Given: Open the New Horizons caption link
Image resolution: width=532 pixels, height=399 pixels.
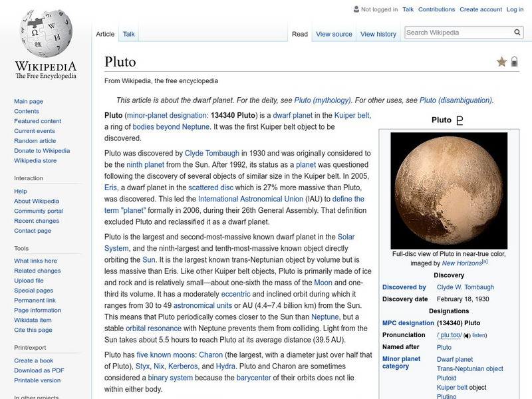Looking at the screenshot, I should click(462, 263).
